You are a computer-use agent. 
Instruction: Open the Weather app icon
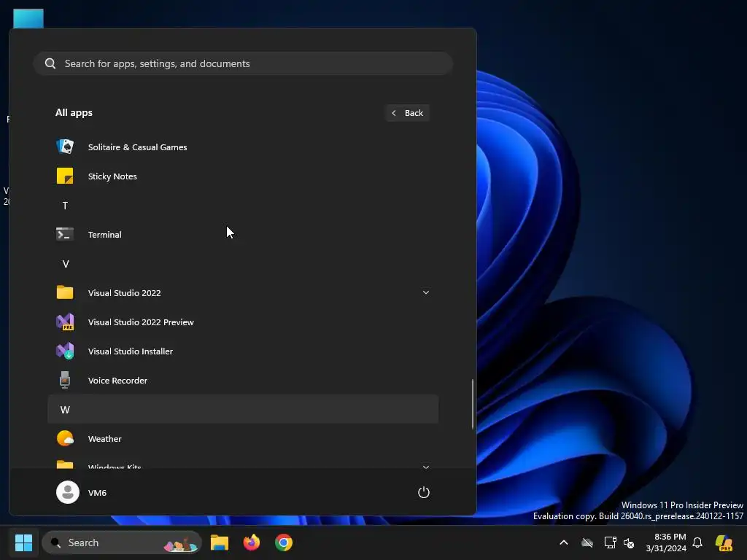point(65,438)
